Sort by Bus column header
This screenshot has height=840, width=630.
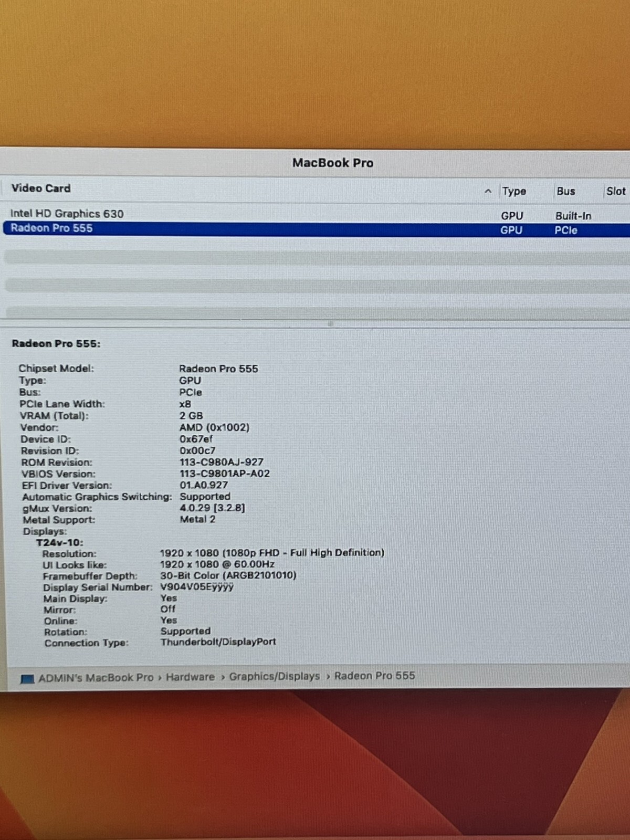pyautogui.click(x=565, y=191)
